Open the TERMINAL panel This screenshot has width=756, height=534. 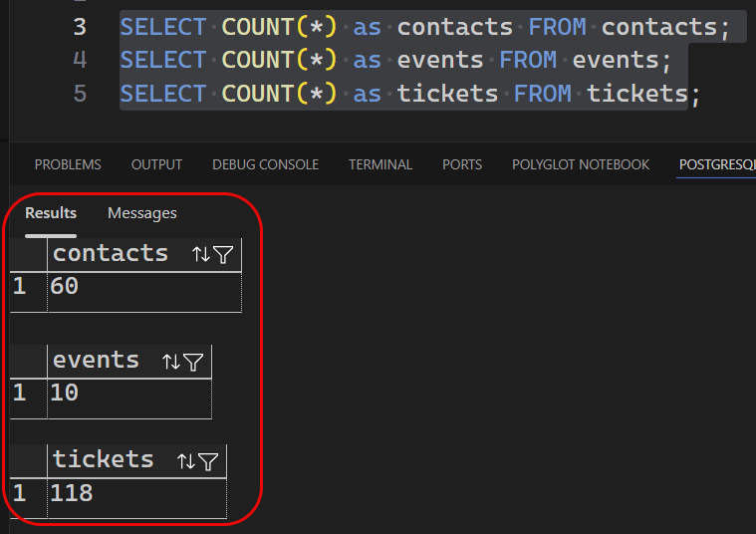(x=379, y=164)
